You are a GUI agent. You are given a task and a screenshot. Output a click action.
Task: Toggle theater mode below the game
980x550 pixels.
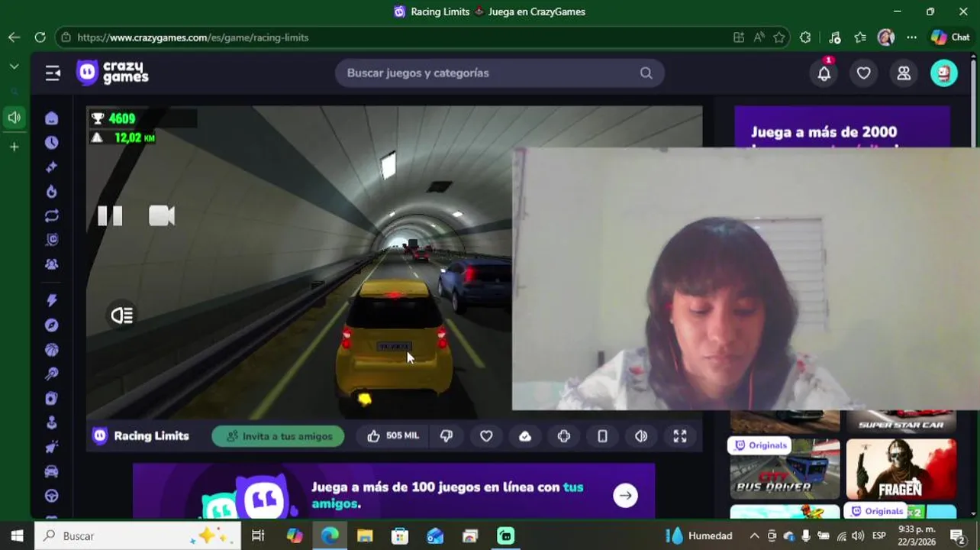pyautogui.click(x=602, y=436)
